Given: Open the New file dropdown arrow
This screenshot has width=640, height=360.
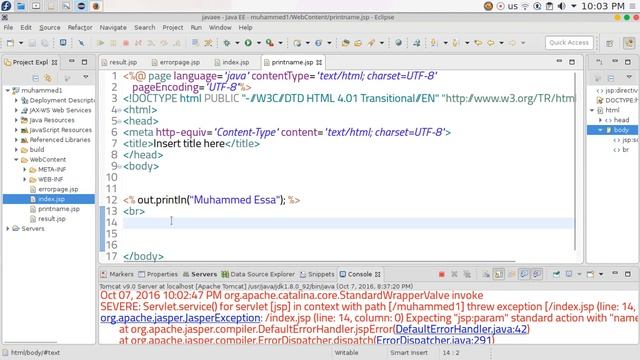Looking at the screenshot, I should click(x=20, y=43).
